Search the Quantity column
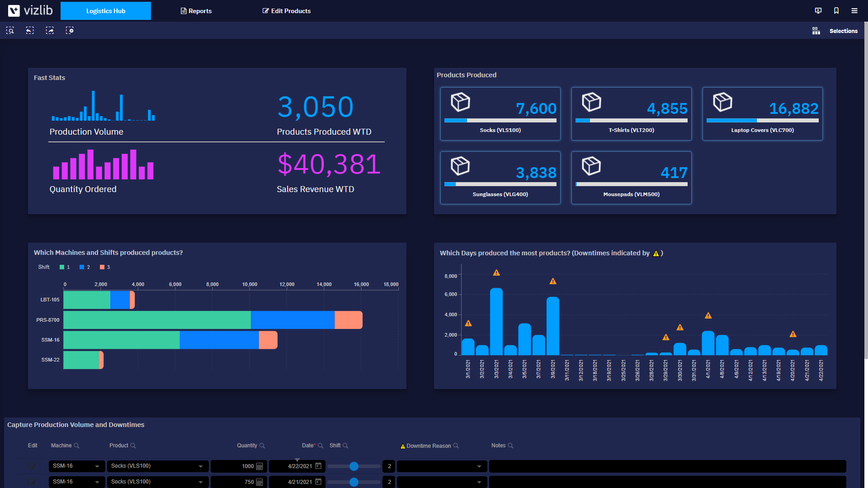 click(262, 446)
